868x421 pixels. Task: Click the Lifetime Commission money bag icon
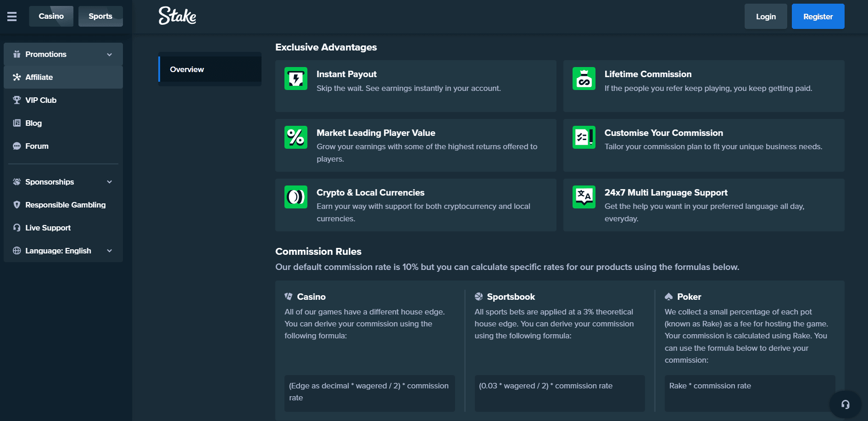point(584,79)
